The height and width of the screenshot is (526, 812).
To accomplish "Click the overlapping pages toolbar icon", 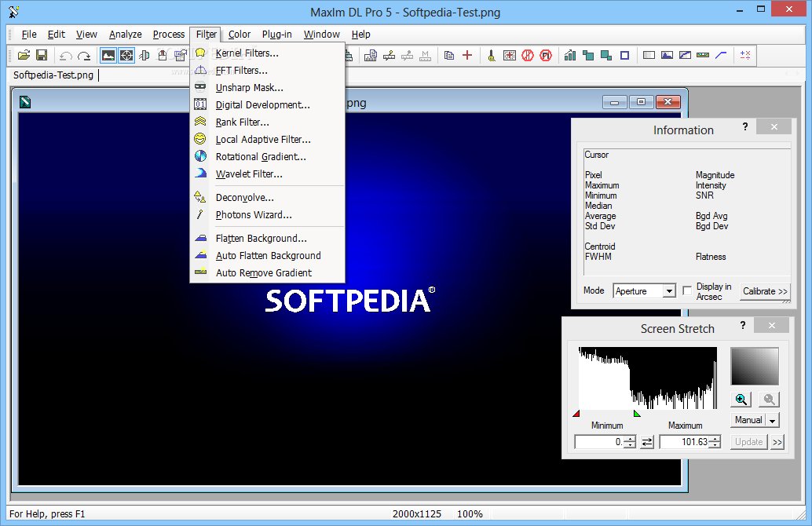I will point(449,56).
